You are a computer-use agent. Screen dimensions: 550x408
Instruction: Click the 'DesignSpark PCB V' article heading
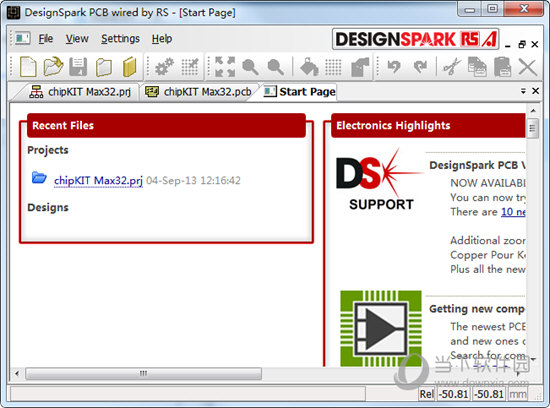coord(477,165)
